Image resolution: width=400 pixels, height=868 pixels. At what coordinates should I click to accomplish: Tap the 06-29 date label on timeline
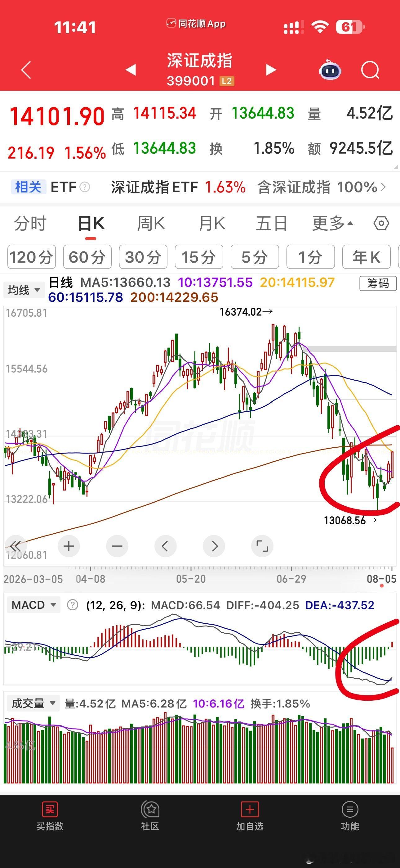291,579
